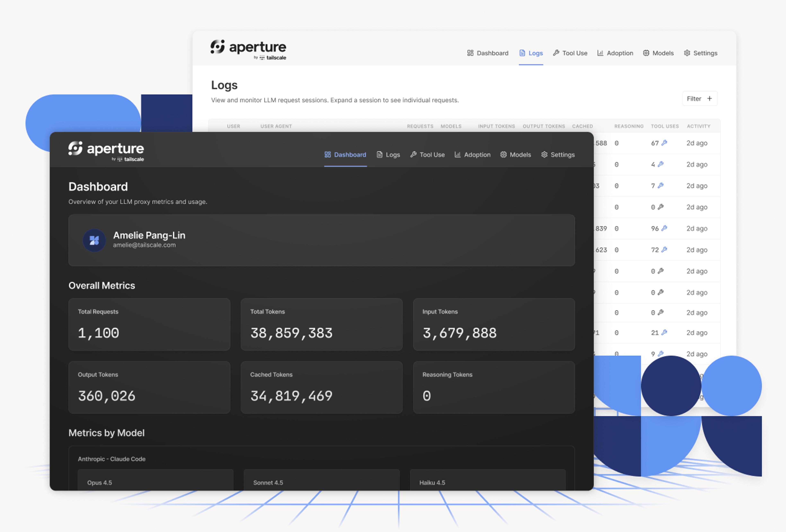Click the USER column header in Logs table
This screenshot has height=532, width=786.
[x=233, y=126]
